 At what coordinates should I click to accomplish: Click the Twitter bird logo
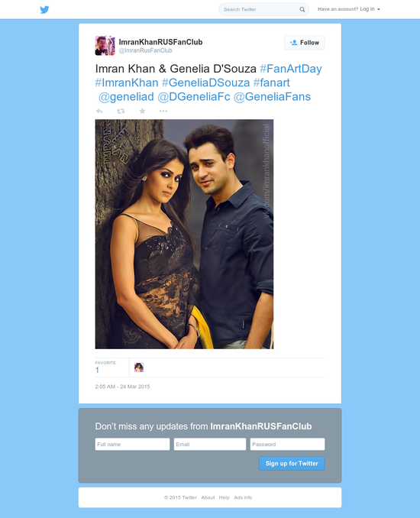44,10
